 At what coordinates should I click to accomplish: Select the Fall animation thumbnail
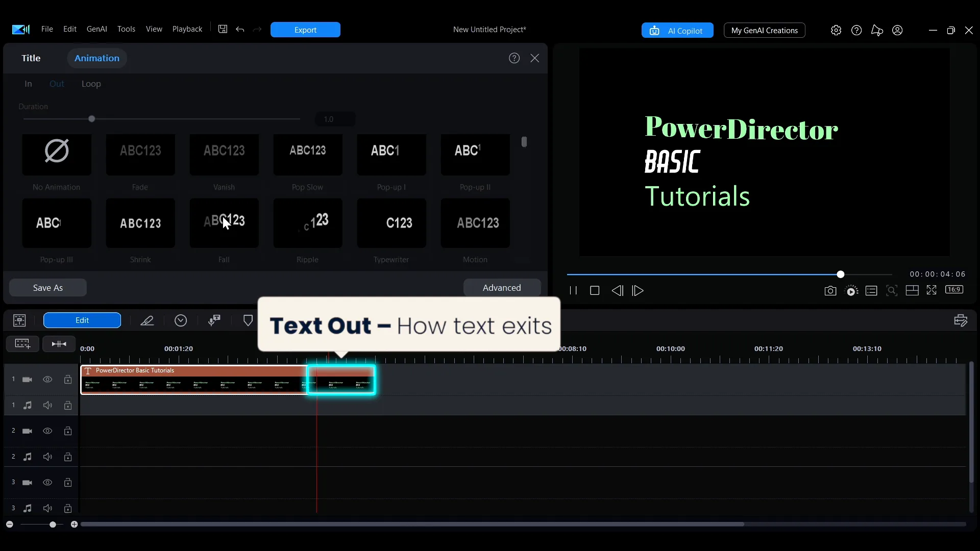224,223
